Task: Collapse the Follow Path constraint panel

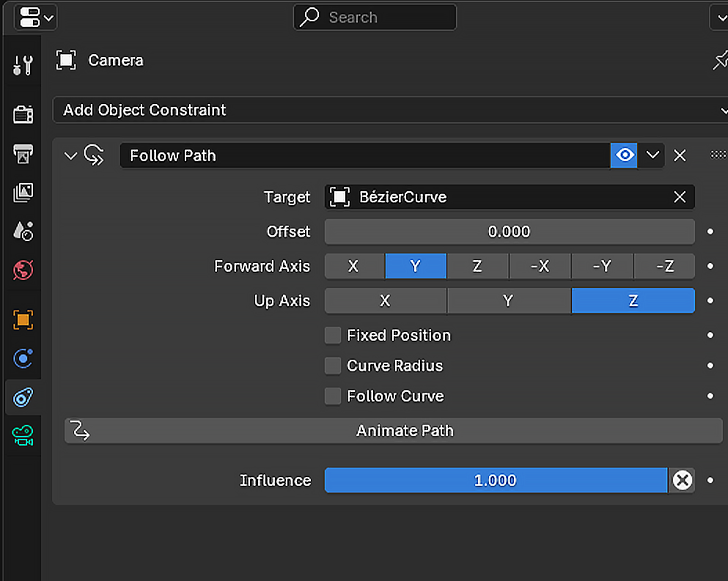Action: point(70,155)
